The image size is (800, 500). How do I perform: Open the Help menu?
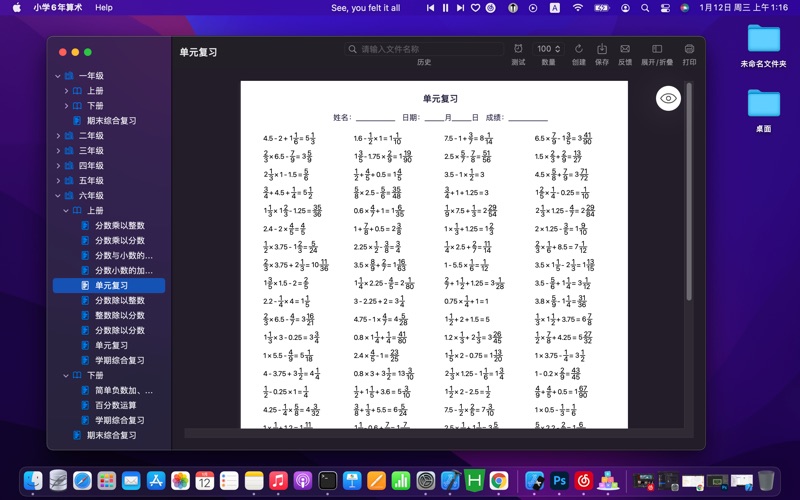(x=104, y=7)
